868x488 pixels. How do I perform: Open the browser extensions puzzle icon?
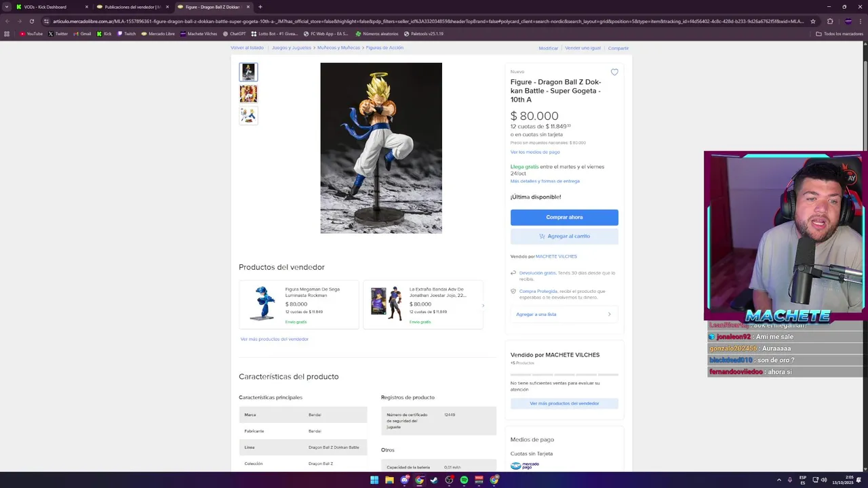(x=830, y=21)
